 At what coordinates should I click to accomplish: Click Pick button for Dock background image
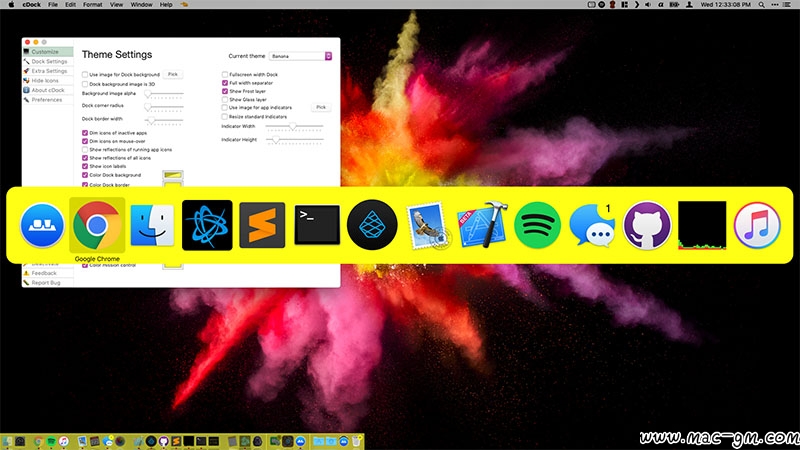(x=173, y=74)
